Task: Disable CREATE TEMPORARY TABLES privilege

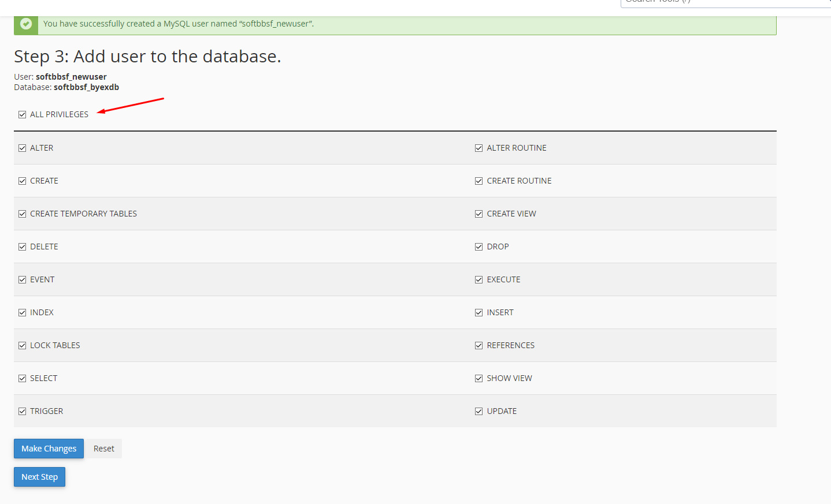Action: point(23,214)
